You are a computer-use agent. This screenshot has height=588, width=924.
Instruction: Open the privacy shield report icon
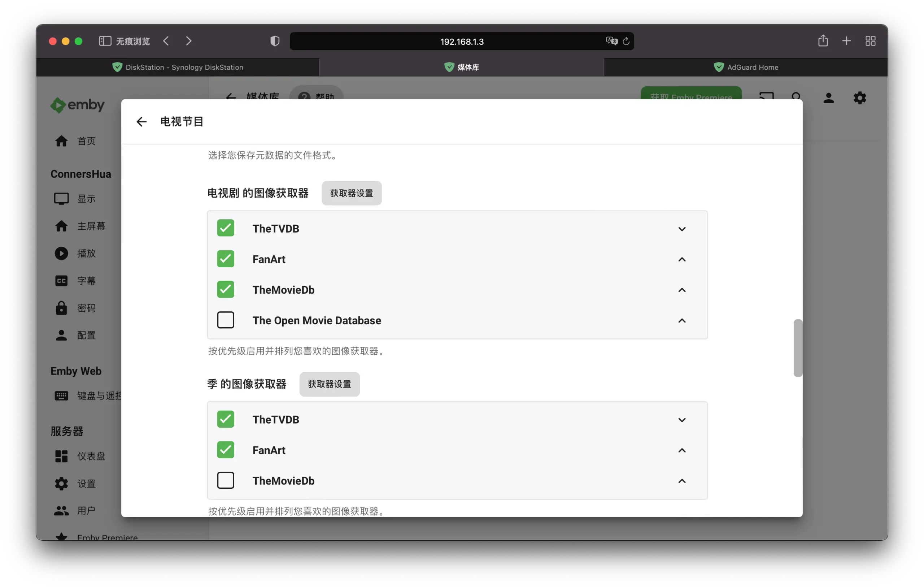(275, 41)
